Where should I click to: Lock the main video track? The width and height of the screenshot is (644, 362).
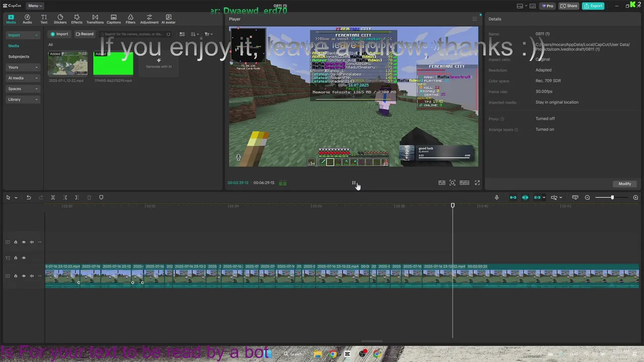click(16, 276)
